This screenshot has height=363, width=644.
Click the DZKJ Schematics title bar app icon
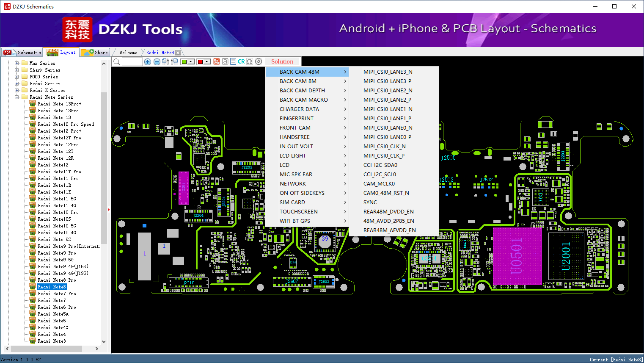click(x=7, y=6)
